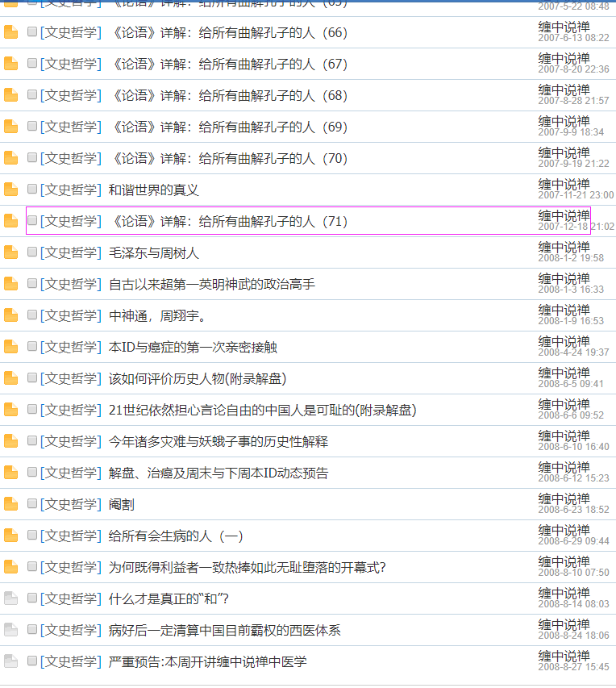Click folder icon beside 毛泽东与周树人
Viewport: 616px width, 688px height.
click(11, 252)
